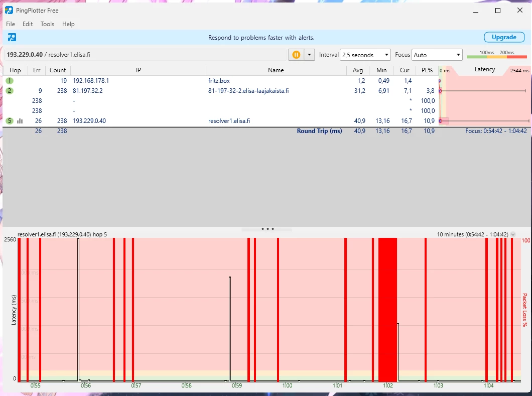The image size is (532, 396).
Task: Pause tracing with the orange pause button
Action: pos(296,55)
